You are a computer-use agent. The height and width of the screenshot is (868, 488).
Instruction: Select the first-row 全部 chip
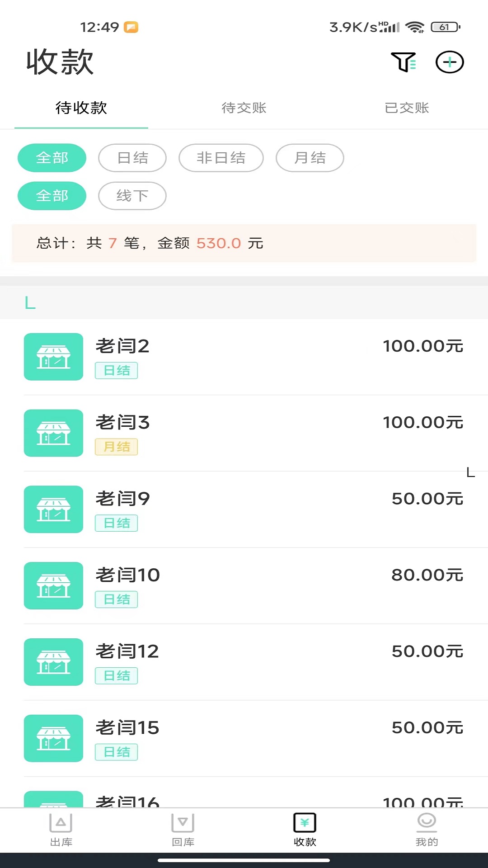[x=52, y=158]
